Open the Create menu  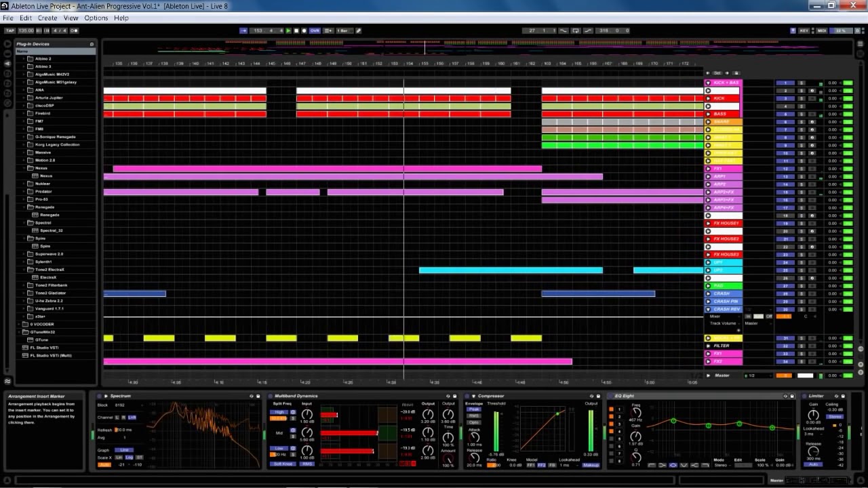[x=47, y=18]
